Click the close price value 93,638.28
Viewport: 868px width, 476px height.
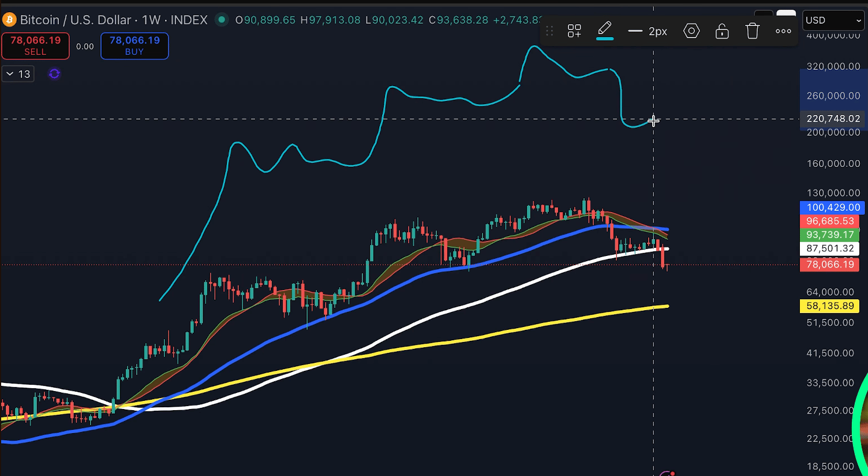pos(463,20)
